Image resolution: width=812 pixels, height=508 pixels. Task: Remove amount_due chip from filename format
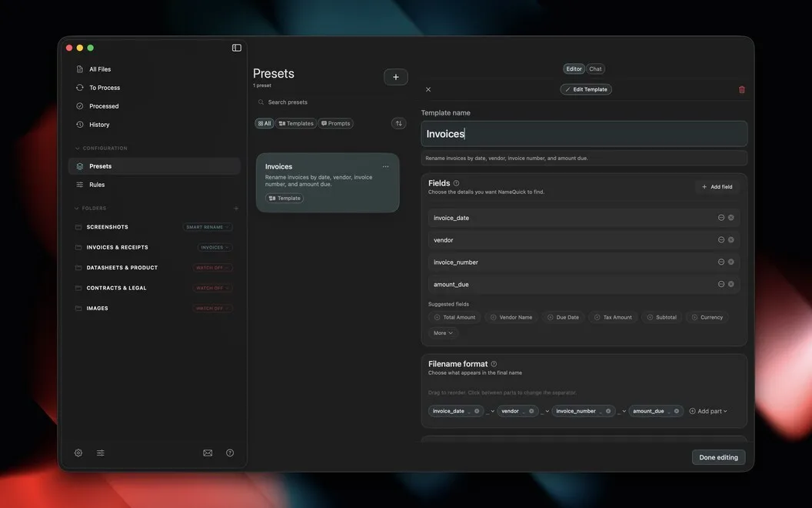click(677, 411)
